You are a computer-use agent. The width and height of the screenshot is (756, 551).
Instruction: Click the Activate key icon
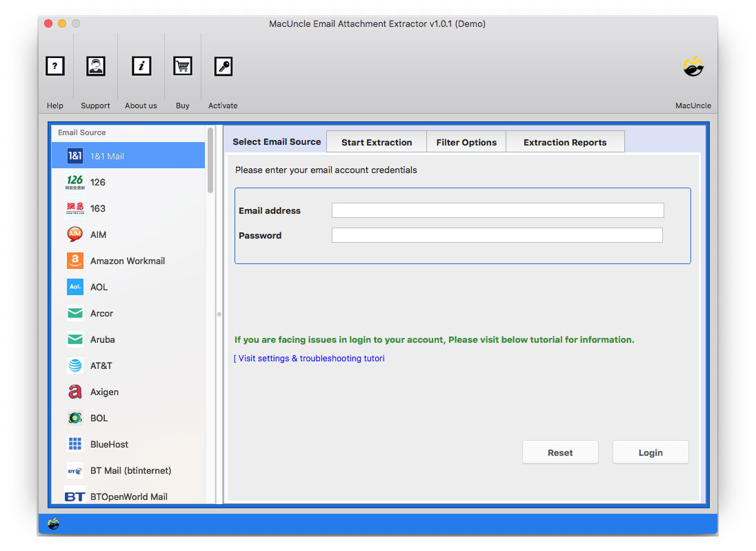pyautogui.click(x=223, y=66)
